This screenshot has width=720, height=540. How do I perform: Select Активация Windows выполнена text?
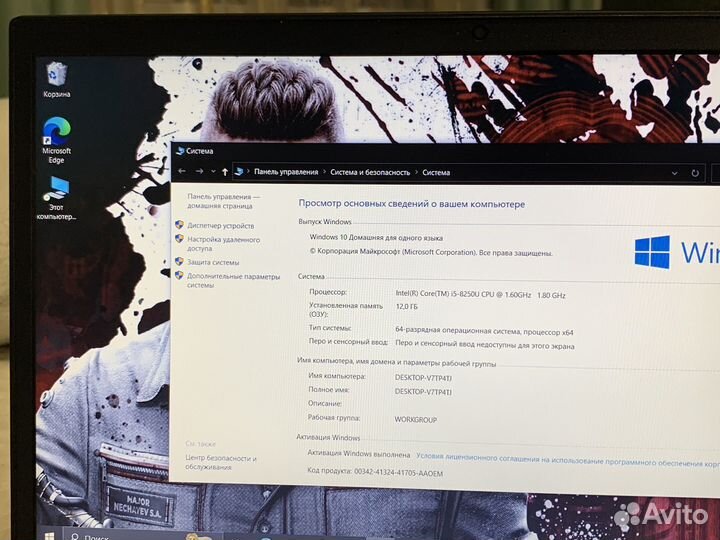point(359,454)
